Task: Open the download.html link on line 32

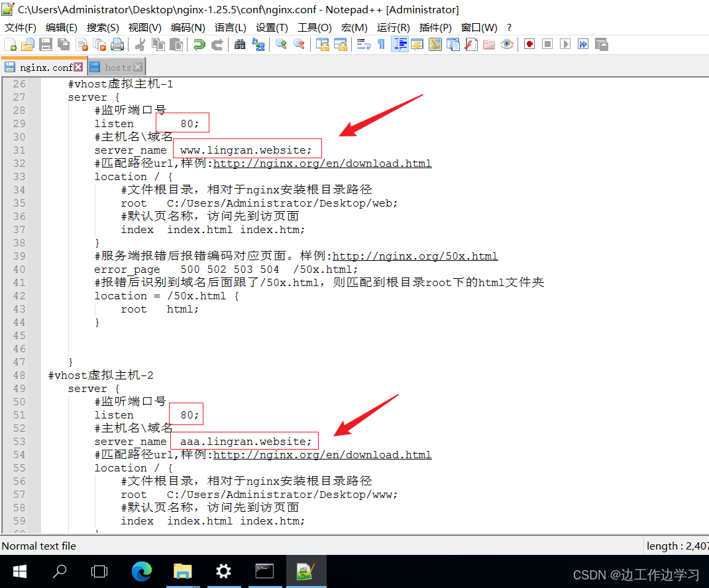Action: [323, 164]
